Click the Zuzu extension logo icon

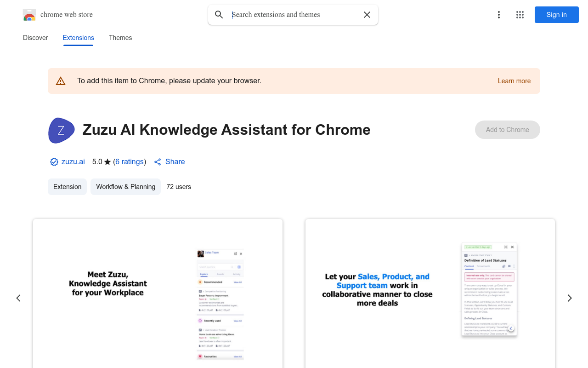tap(61, 130)
